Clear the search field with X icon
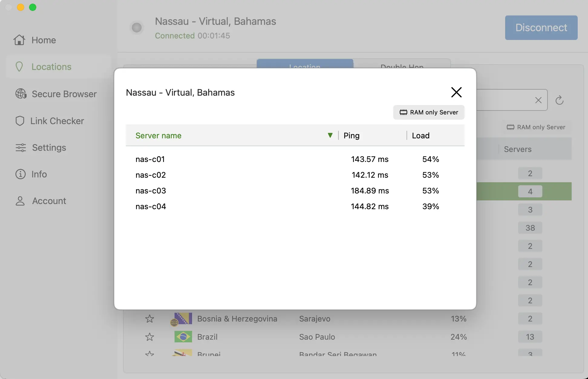This screenshot has width=588, height=379. pyautogui.click(x=539, y=100)
